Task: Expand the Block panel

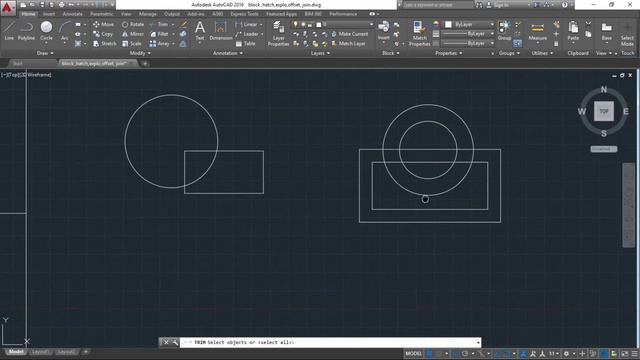Action: (x=391, y=53)
